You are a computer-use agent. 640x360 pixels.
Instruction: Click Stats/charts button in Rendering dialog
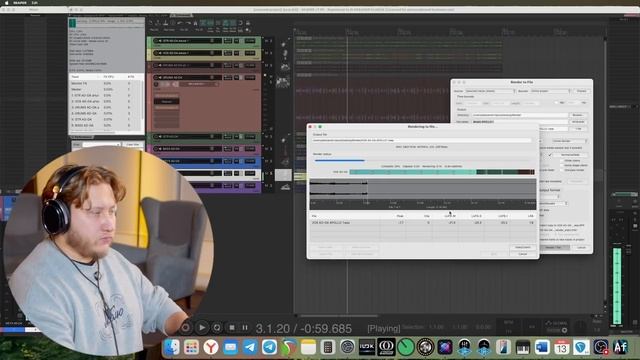coord(522,247)
